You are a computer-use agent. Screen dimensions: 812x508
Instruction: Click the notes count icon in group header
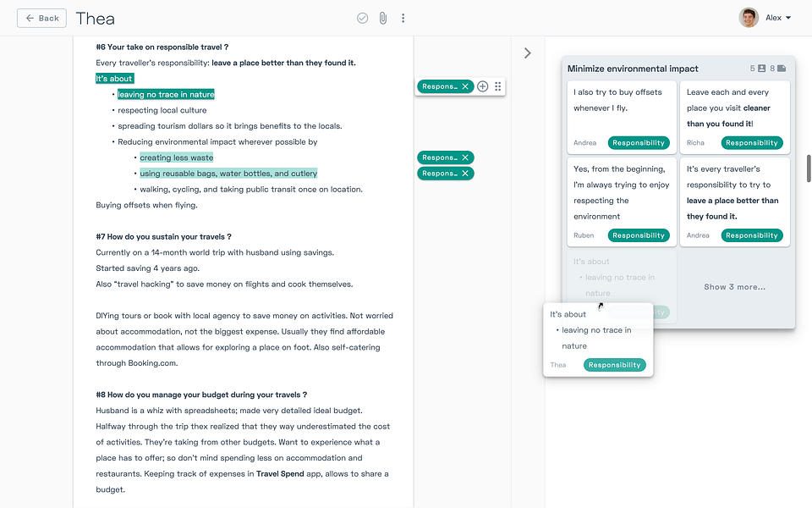[x=782, y=69]
